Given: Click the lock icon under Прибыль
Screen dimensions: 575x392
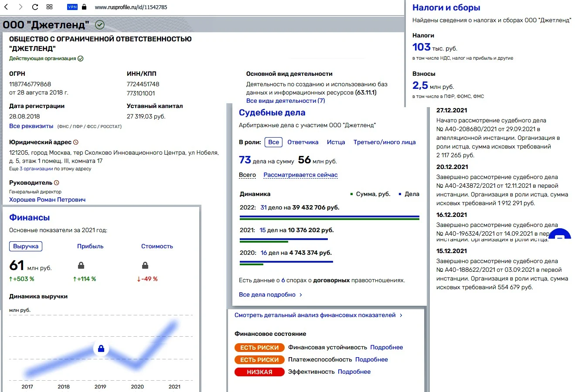Looking at the screenshot, I should (81, 265).
